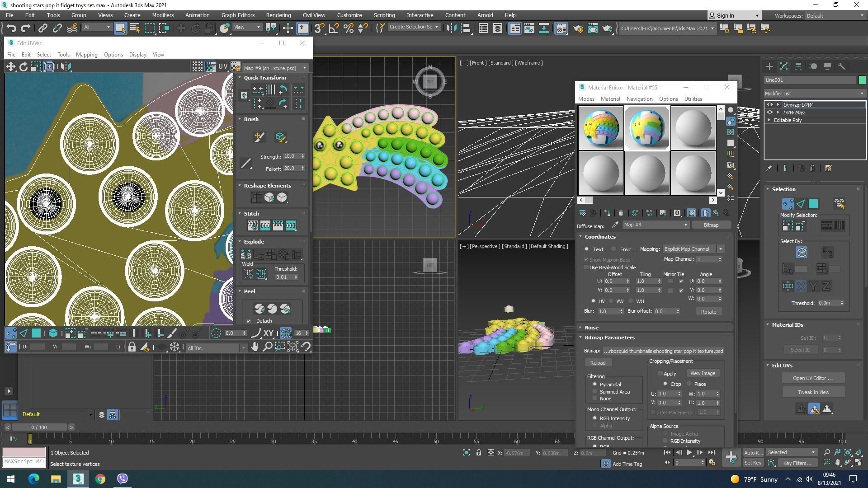Open the Modifier List dropdown
Viewport: 868px width, 488px height.
pyautogui.click(x=814, y=94)
